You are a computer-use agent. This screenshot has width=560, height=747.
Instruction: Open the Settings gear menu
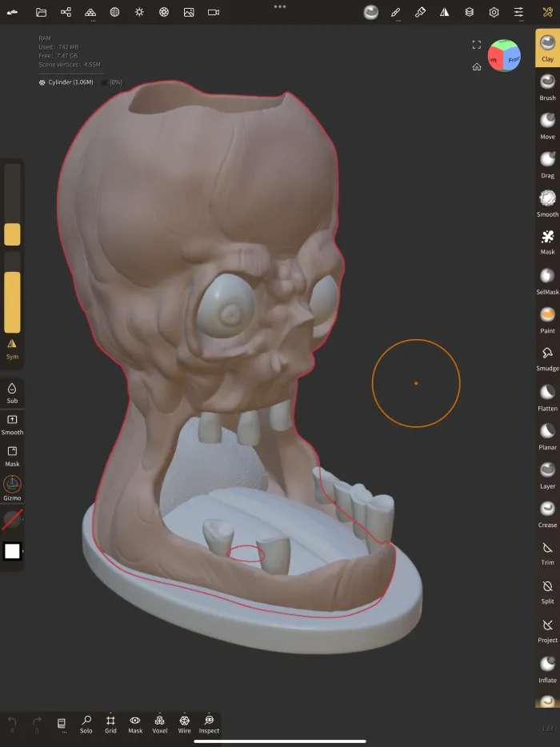click(494, 12)
